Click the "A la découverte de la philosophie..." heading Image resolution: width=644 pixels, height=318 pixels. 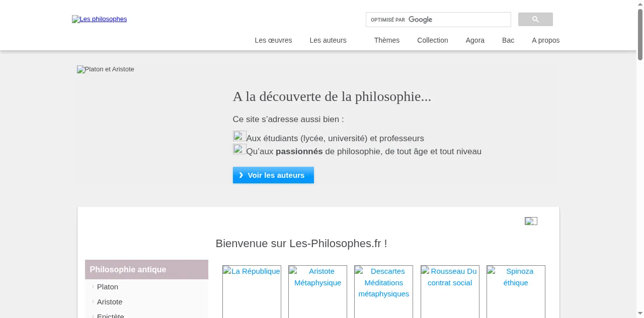coord(332,96)
